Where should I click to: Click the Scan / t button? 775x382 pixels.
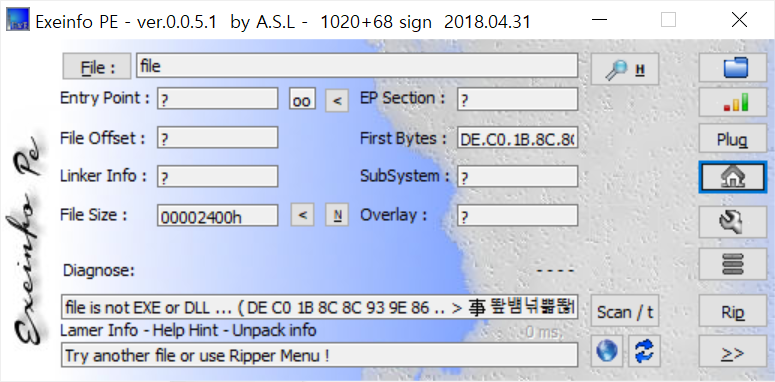[625, 311]
